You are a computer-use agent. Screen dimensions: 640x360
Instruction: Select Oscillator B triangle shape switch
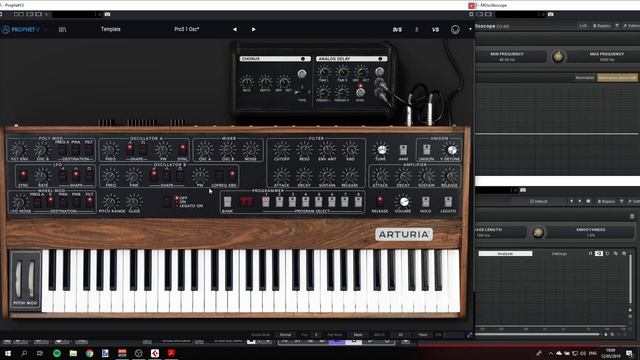tap(167, 176)
